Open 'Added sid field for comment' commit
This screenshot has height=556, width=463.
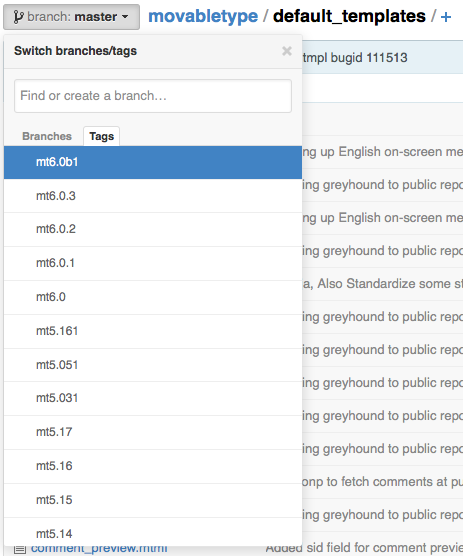(x=364, y=549)
